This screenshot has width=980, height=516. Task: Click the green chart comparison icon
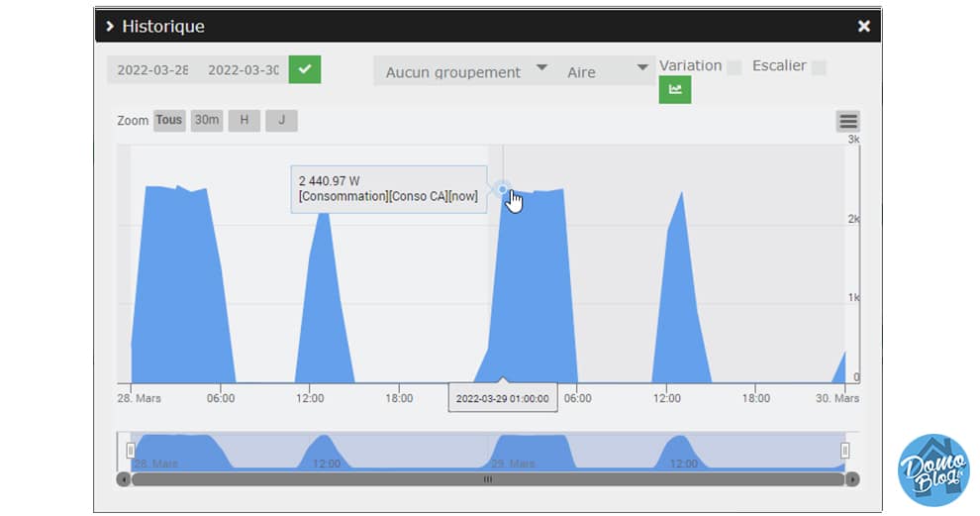tap(674, 89)
